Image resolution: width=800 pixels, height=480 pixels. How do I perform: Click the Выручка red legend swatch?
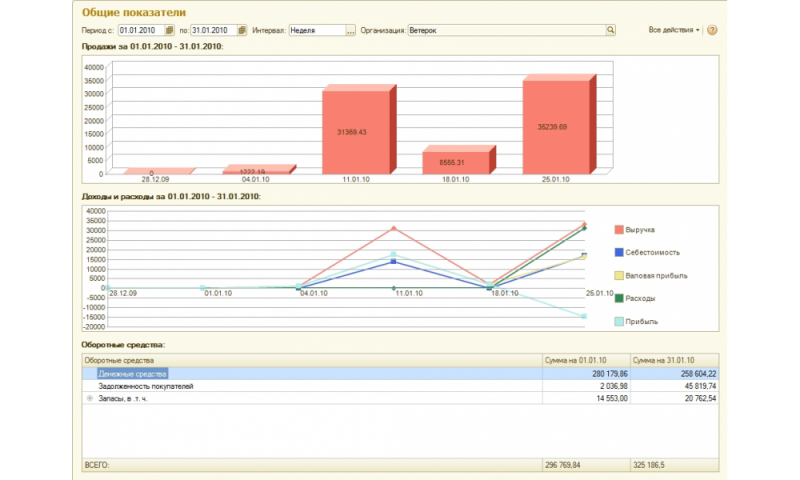(619, 230)
